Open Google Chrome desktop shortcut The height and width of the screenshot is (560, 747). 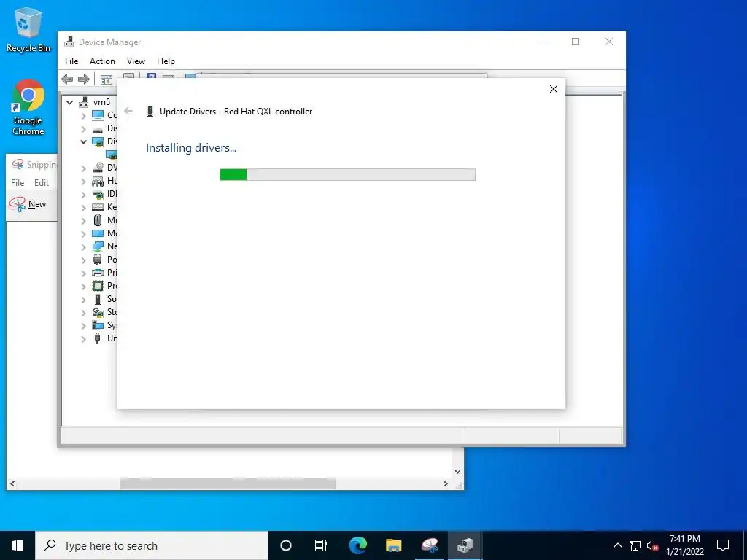(28, 108)
